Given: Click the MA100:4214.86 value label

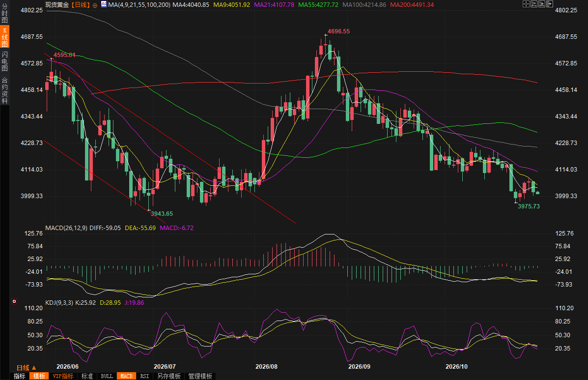Looking at the screenshot, I should 364,5.
